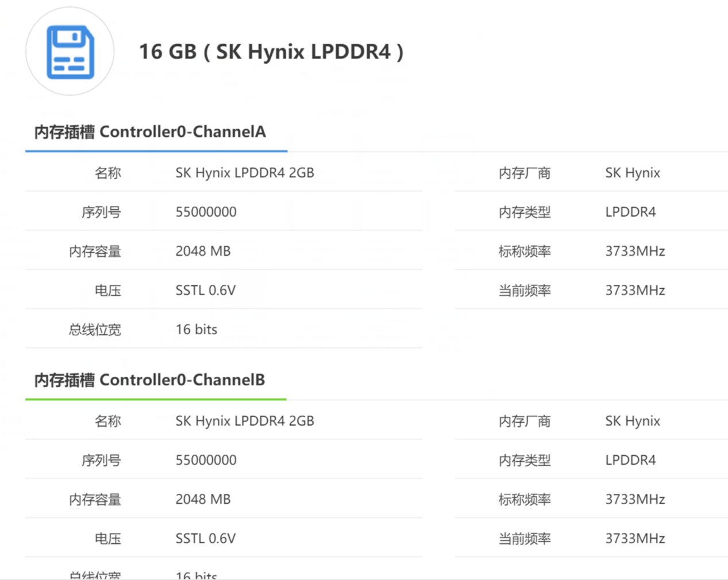Click the ChannelA 内存容量 value 2048 MB
The width and height of the screenshot is (728, 580).
[203, 251]
